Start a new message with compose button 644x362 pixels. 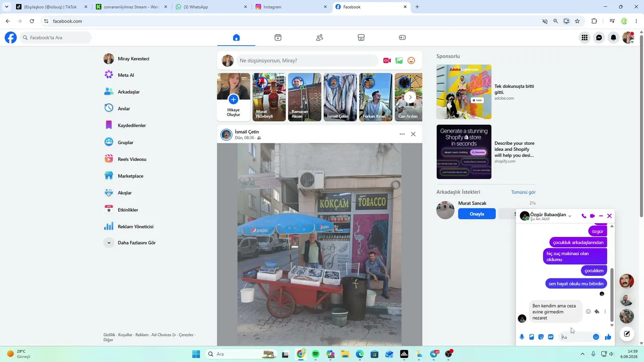click(627, 333)
